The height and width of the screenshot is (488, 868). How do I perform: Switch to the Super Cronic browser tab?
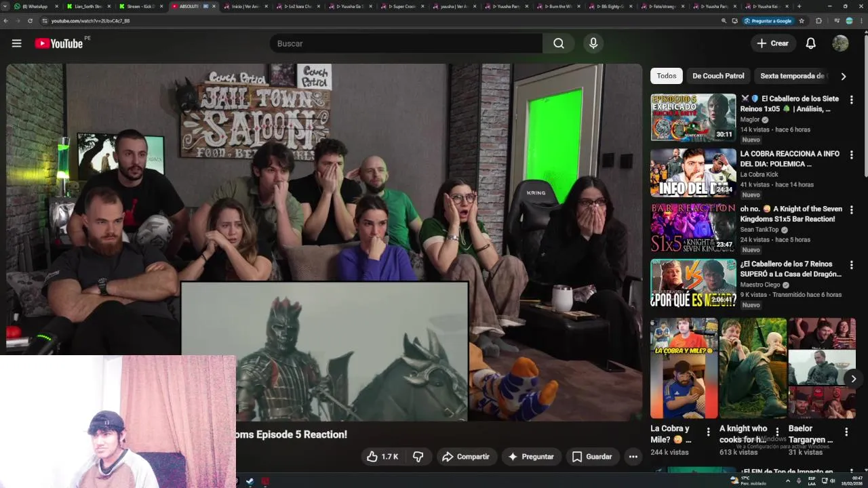click(x=402, y=6)
